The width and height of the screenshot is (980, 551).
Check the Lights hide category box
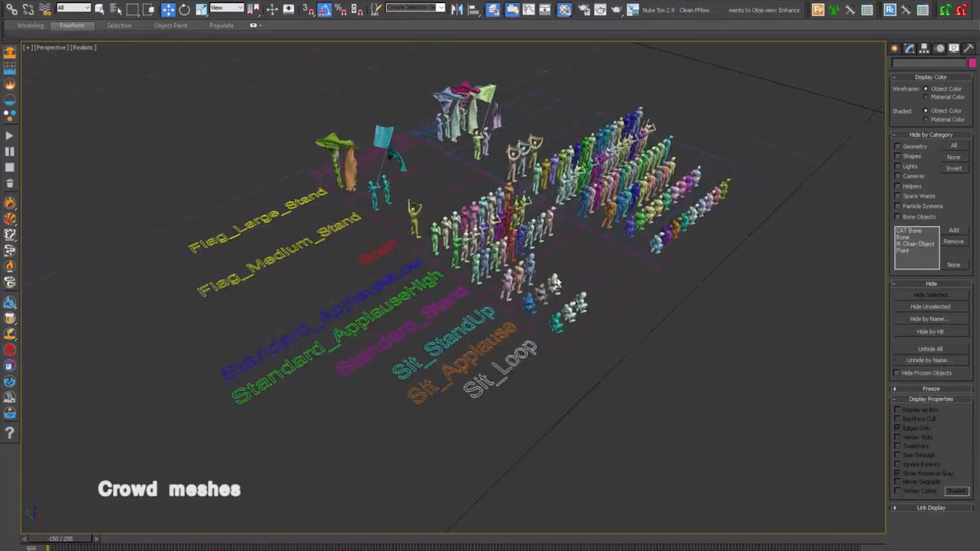click(897, 167)
